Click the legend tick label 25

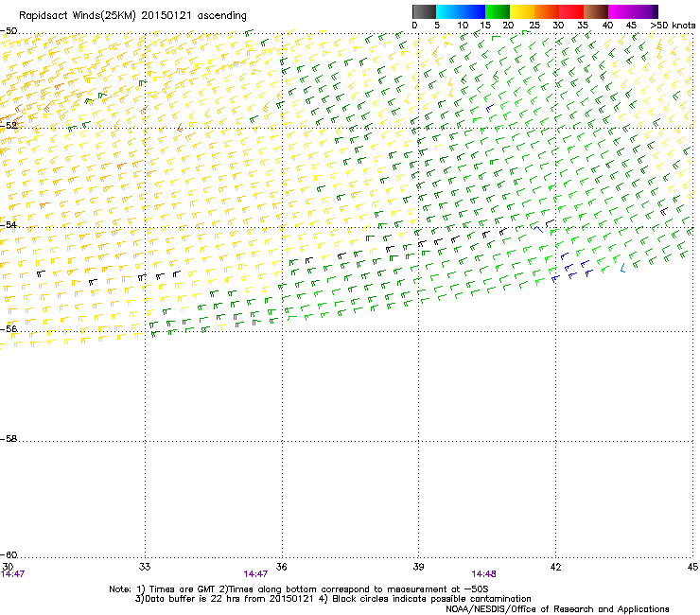click(534, 26)
